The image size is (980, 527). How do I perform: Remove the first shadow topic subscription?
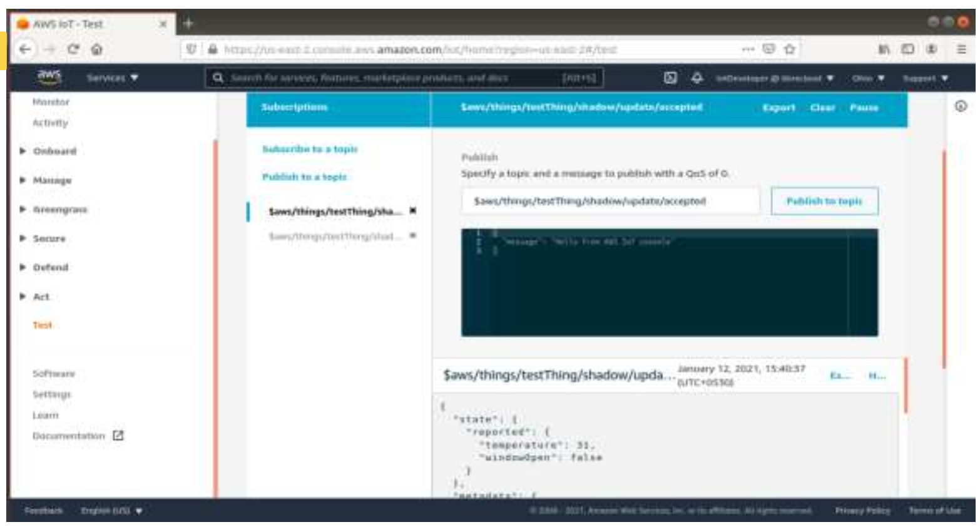tap(412, 211)
